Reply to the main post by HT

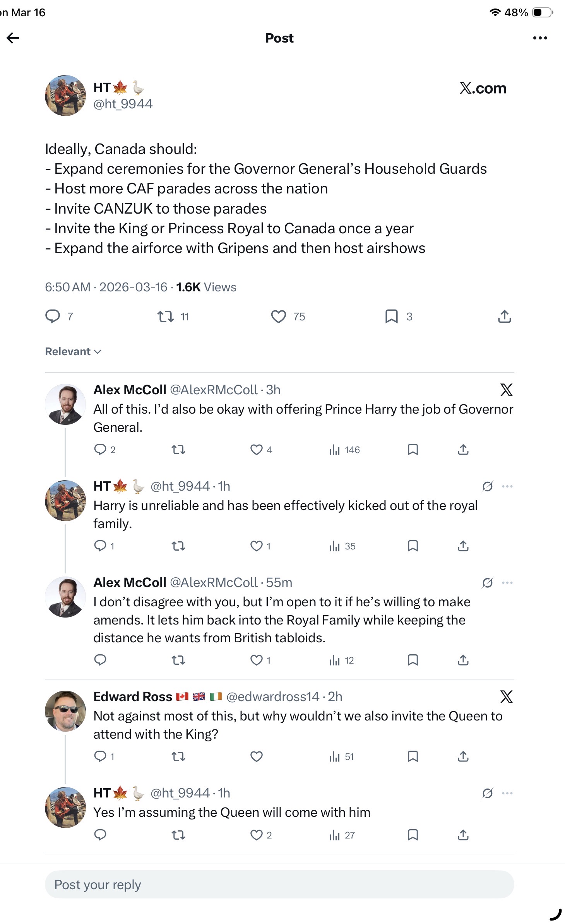click(53, 317)
